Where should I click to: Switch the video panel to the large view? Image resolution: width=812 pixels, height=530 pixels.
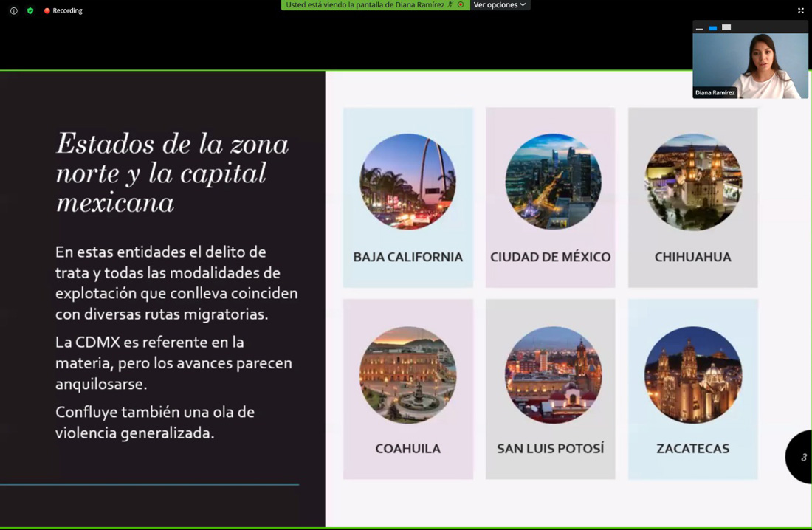[726, 28]
